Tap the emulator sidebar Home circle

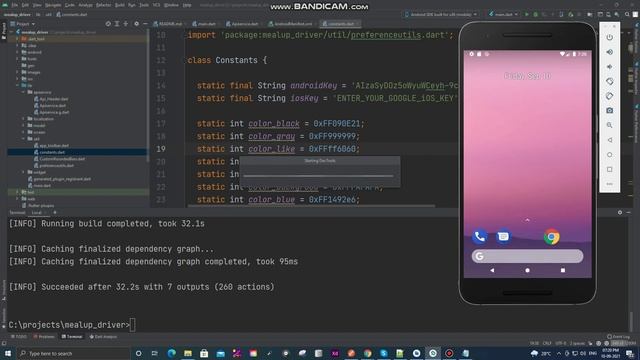coord(609,155)
